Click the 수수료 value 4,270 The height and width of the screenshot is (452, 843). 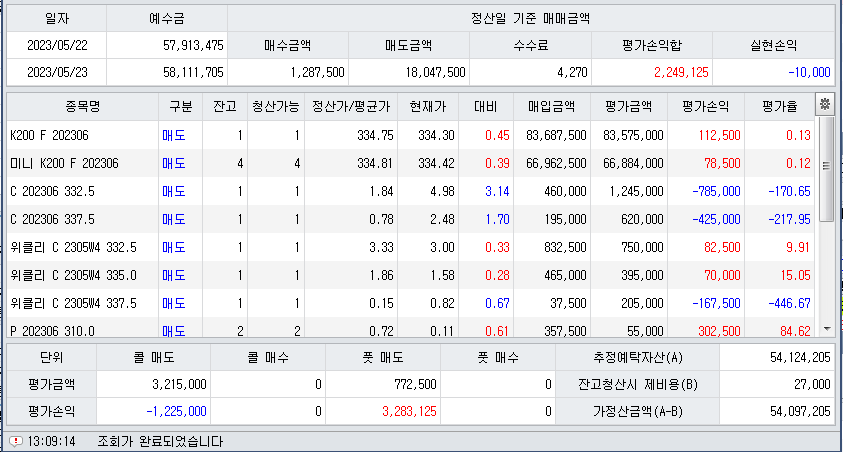572,72
